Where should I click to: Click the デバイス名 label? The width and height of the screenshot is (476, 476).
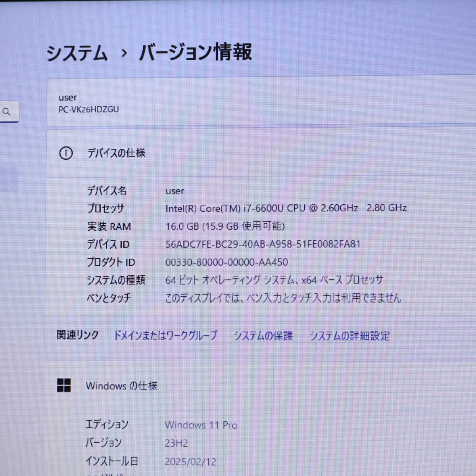point(107,191)
